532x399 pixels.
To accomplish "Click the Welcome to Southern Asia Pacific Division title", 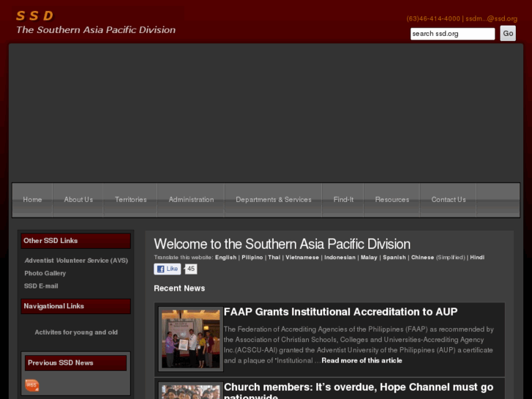I will pyautogui.click(x=282, y=244).
